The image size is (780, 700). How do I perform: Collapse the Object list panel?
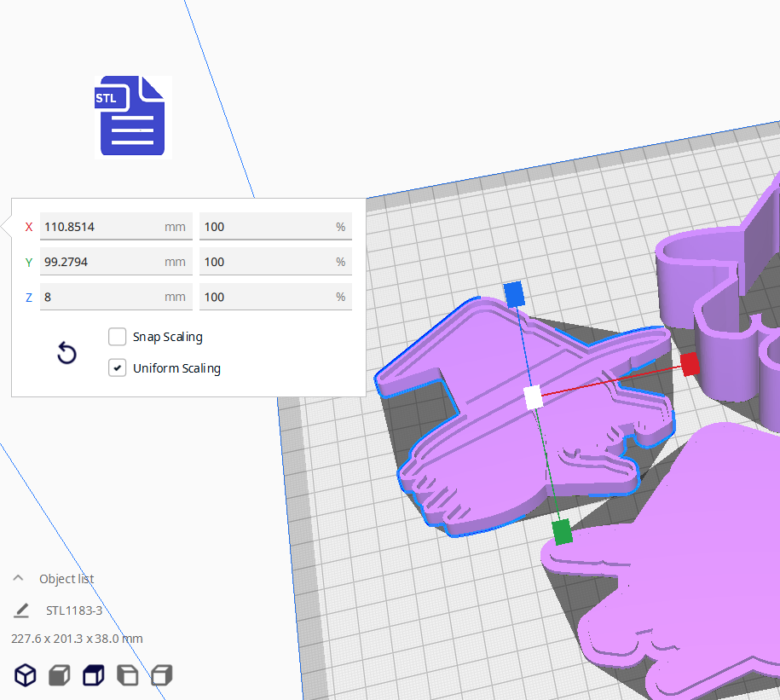tap(17, 579)
